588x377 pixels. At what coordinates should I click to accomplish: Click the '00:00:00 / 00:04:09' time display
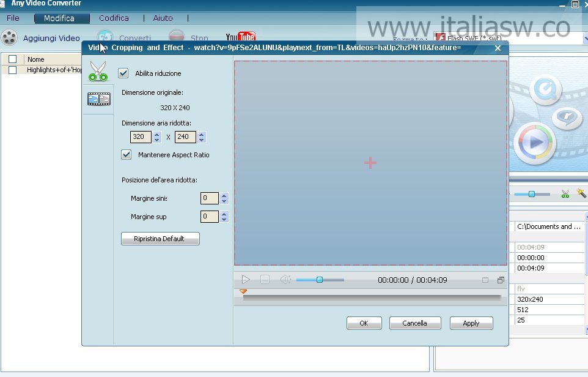point(413,280)
